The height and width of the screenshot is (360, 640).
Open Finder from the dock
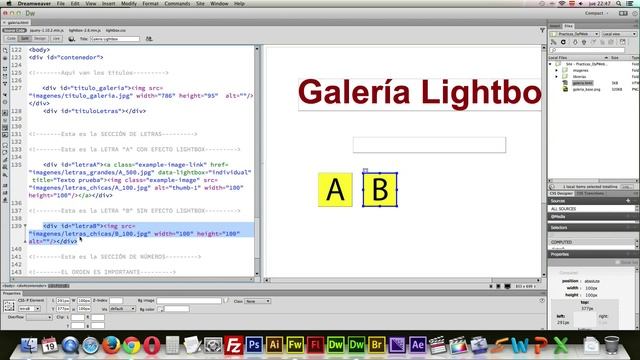coord(29,346)
